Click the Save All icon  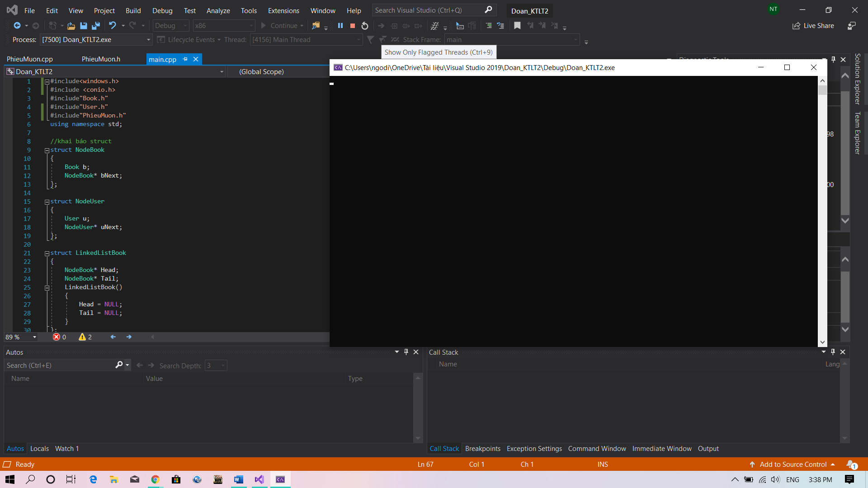(95, 26)
